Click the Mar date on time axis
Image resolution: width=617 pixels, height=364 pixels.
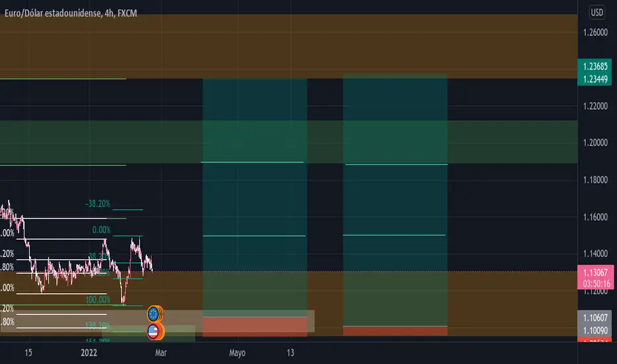pos(161,353)
